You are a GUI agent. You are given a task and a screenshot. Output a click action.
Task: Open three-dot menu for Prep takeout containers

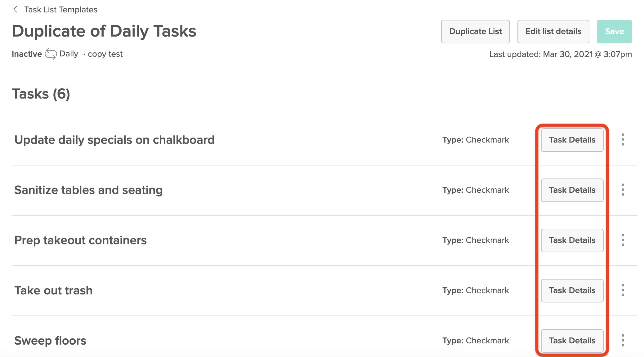[623, 240]
